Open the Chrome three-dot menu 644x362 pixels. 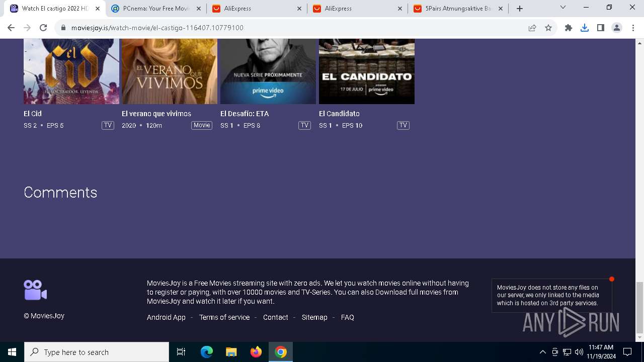[x=633, y=28]
